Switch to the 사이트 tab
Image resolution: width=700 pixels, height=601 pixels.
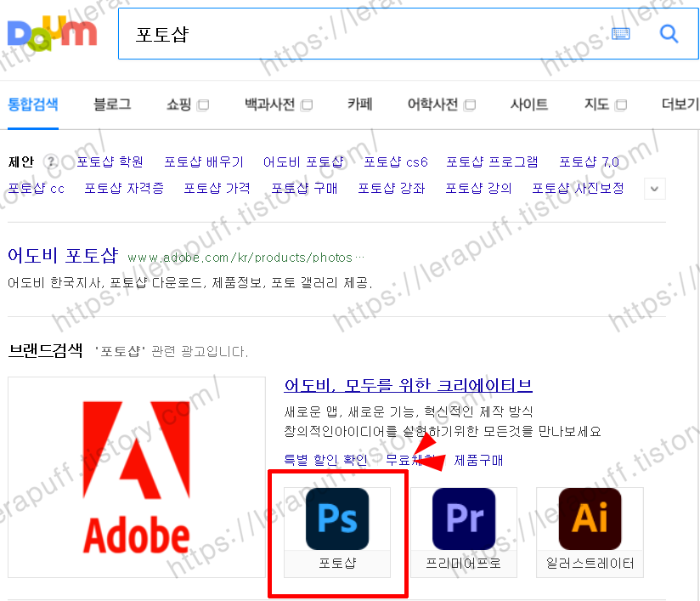click(x=529, y=104)
